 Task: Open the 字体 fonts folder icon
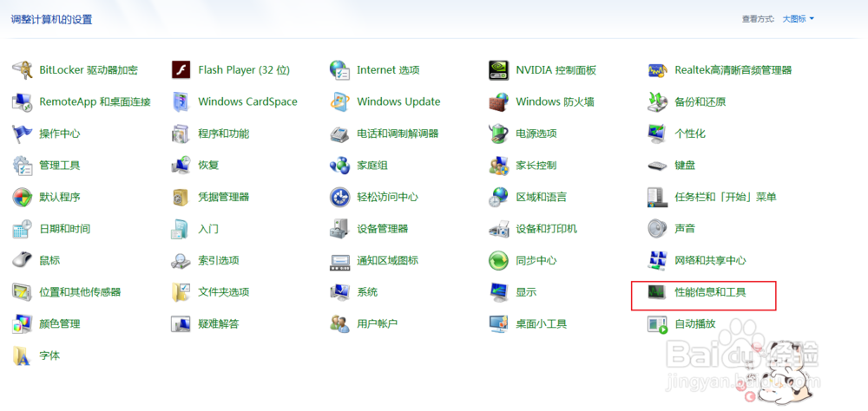23,356
